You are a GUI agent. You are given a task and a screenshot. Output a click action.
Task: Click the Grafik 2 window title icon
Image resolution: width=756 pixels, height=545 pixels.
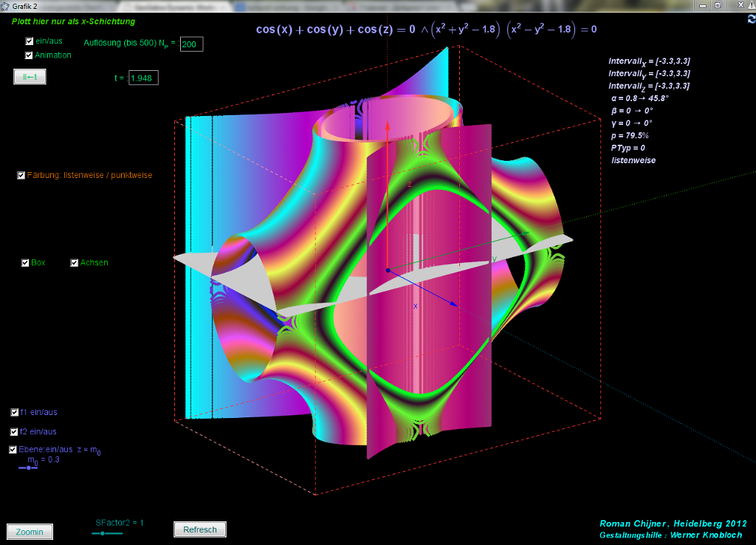pyautogui.click(x=5, y=5)
